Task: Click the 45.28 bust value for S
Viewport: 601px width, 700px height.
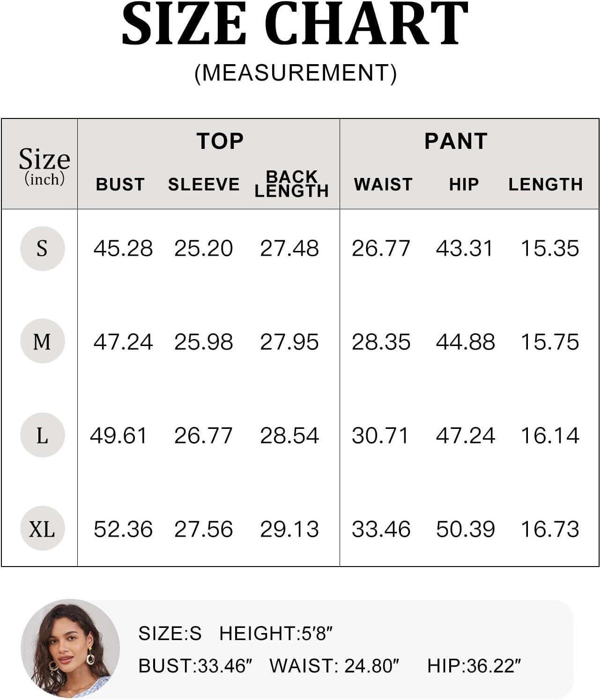Action: pyautogui.click(x=123, y=248)
